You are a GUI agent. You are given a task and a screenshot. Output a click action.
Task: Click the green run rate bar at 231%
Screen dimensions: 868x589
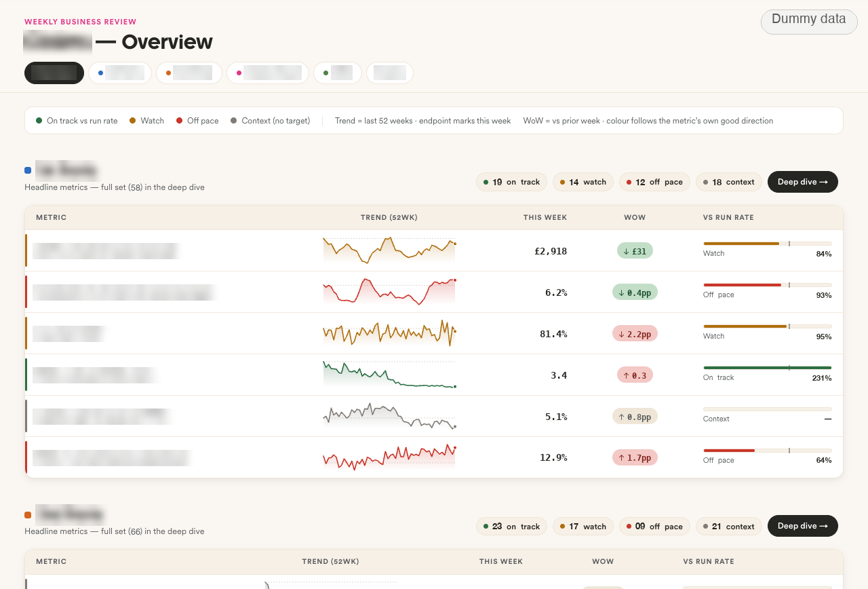click(768, 367)
